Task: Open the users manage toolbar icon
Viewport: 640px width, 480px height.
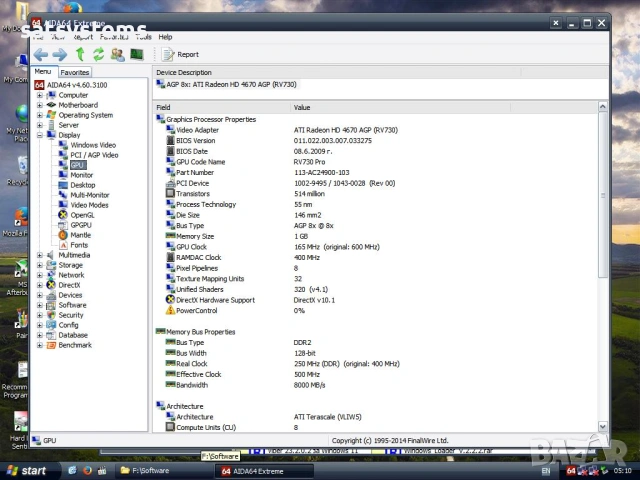Action: [118, 54]
